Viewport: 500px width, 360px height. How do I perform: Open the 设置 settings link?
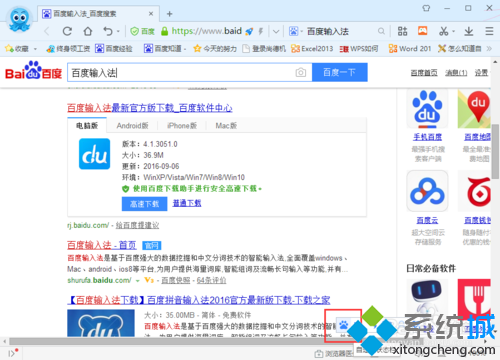tap(481, 73)
